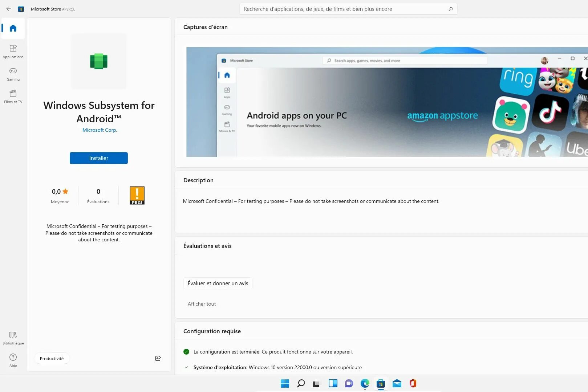Open the Windows Start menu
This screenshot has height=392, width=588.
click(x=285, y=383)
